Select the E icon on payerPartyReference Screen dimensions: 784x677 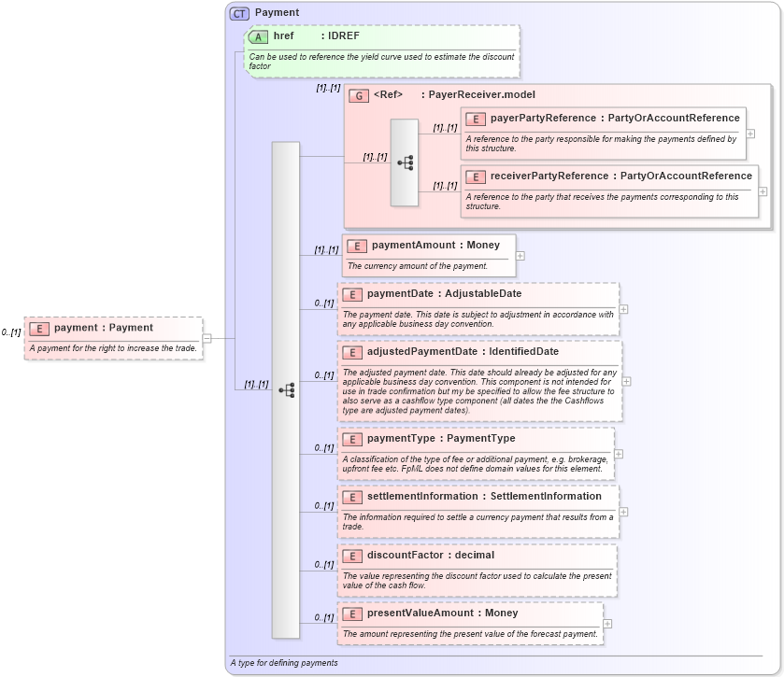click(x=475, y=119)
